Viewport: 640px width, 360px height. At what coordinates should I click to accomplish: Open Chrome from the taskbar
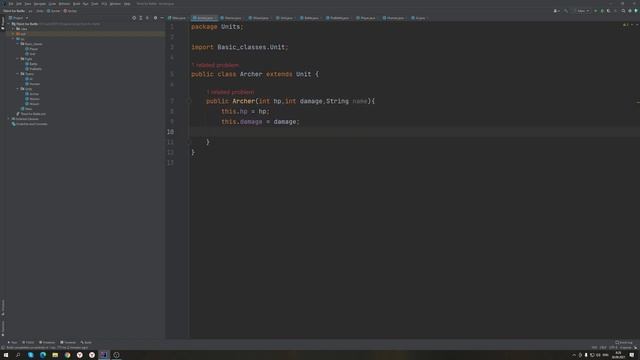click(x=67, y=355)
